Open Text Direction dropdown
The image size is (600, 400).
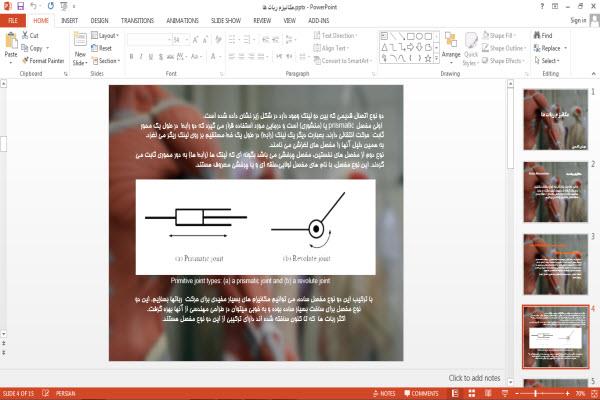tap(336, 36)
